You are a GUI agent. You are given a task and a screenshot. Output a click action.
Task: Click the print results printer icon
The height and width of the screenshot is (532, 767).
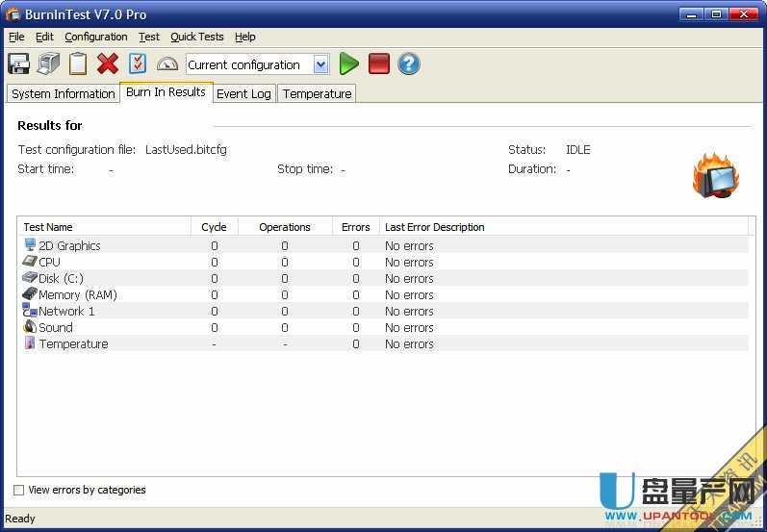pyautogui.click(x=49, y=64)
